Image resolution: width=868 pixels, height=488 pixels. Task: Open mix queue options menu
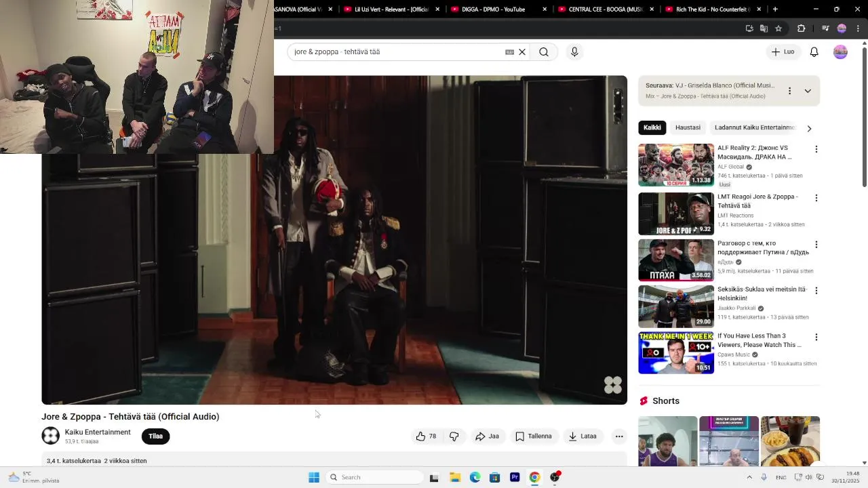coord(789,91)
